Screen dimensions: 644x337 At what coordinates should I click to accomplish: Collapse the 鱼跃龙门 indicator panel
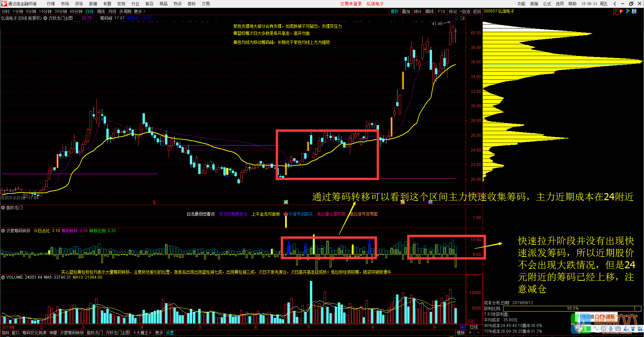[3, 208]
